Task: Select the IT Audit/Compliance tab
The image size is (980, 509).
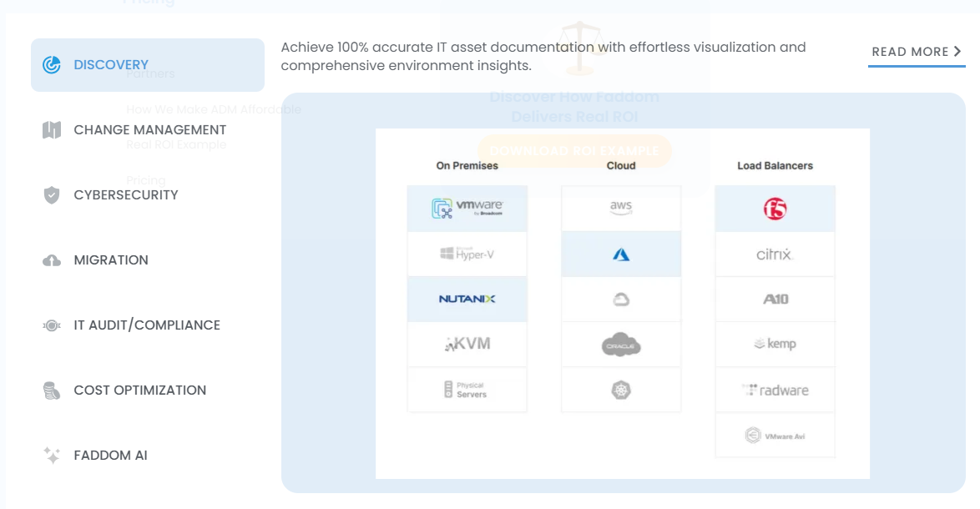Action: click(148, 325)
